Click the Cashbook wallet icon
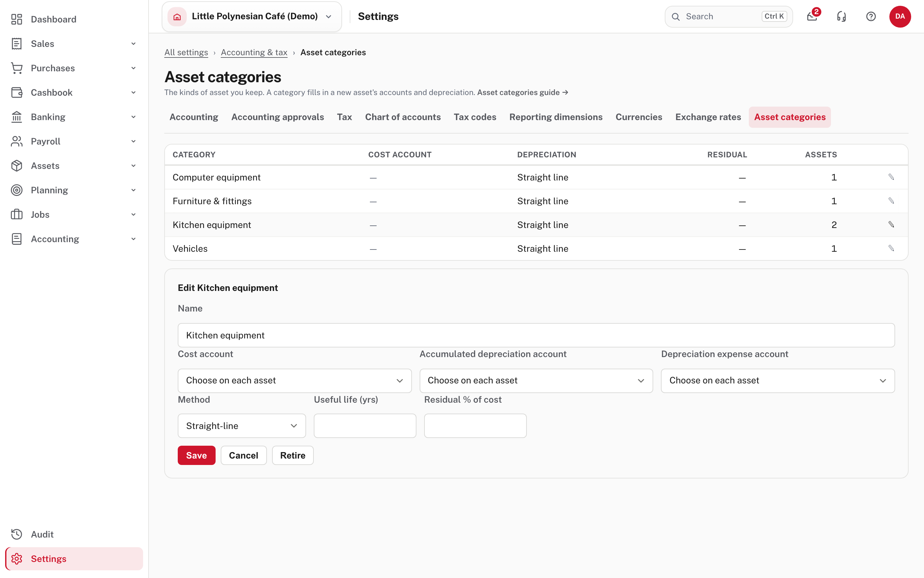 pyautogui.click(x=17, y=92)
